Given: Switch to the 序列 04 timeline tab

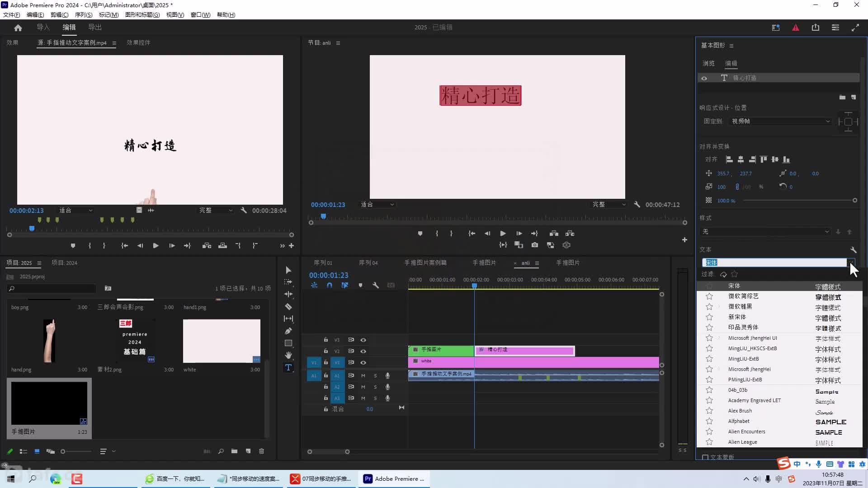Looking at the screenshot, I should pyautogui.click(x=368, y=263).
